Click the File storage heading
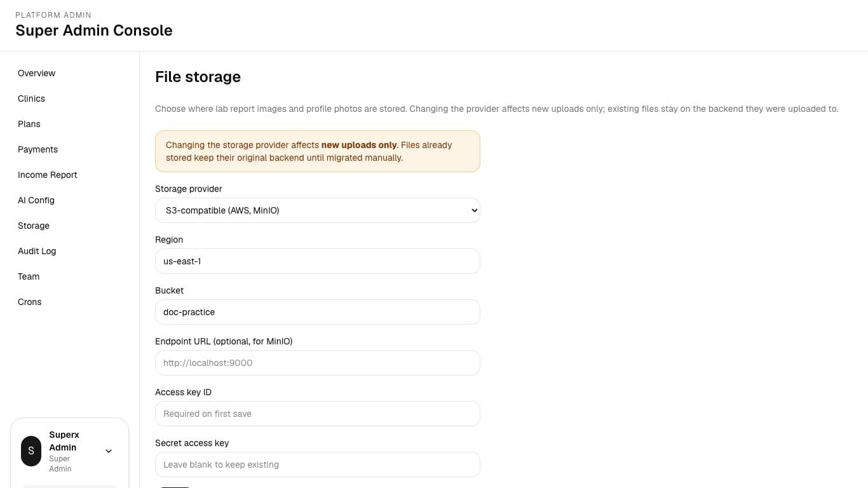Viewport: 868px width, 488px height. [198, 77]
